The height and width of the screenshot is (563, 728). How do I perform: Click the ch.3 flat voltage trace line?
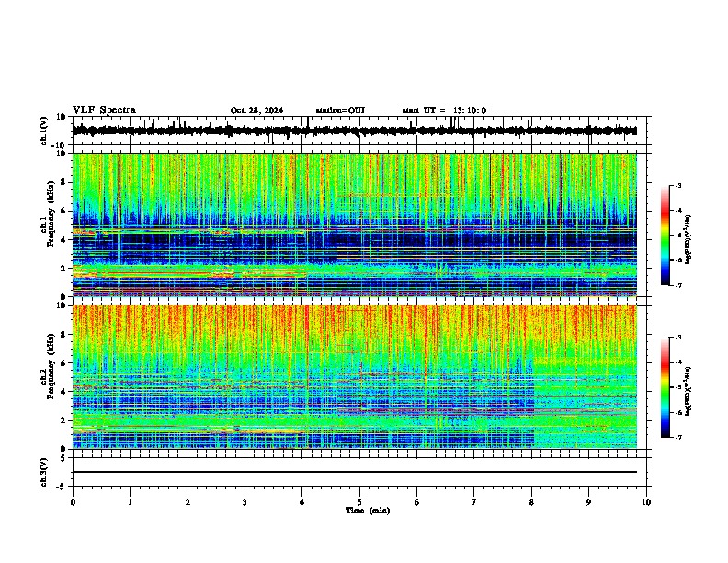click(355, 472)
